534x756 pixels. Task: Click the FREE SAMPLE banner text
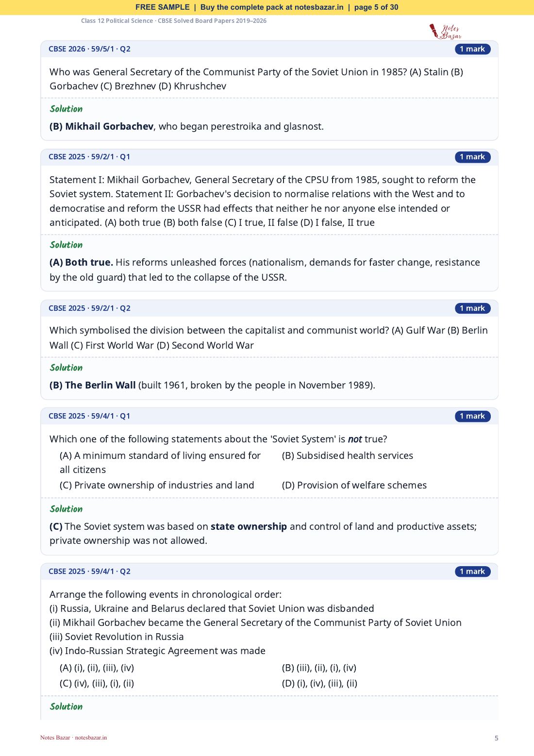point(163,7)
